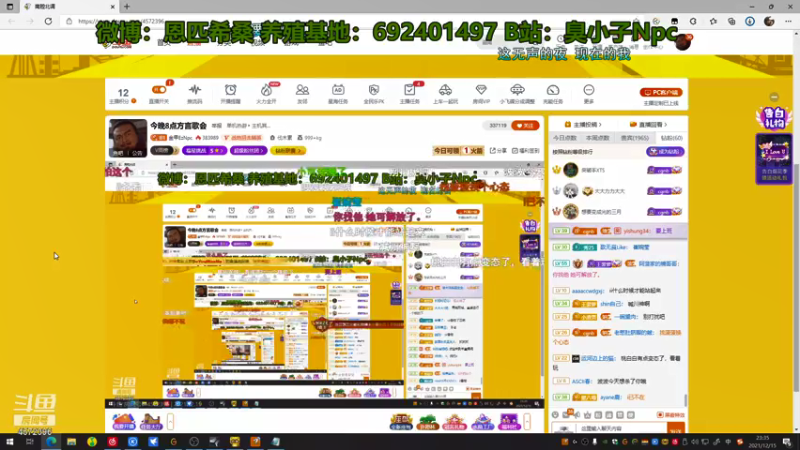
Task: Switch to this week's points tab
Action: (x=597, y=138)
